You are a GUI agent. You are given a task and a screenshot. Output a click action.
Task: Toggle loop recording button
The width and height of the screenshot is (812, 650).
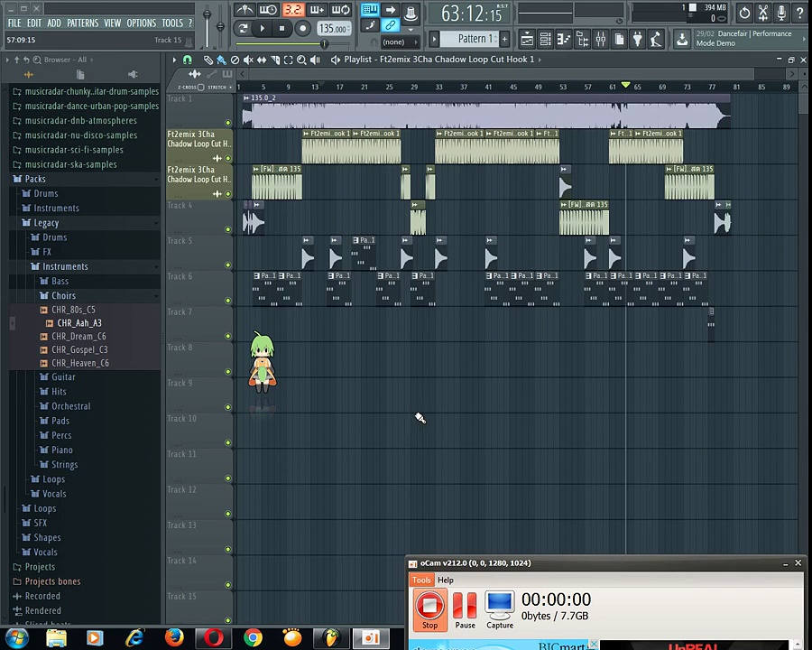click(341, 10)
